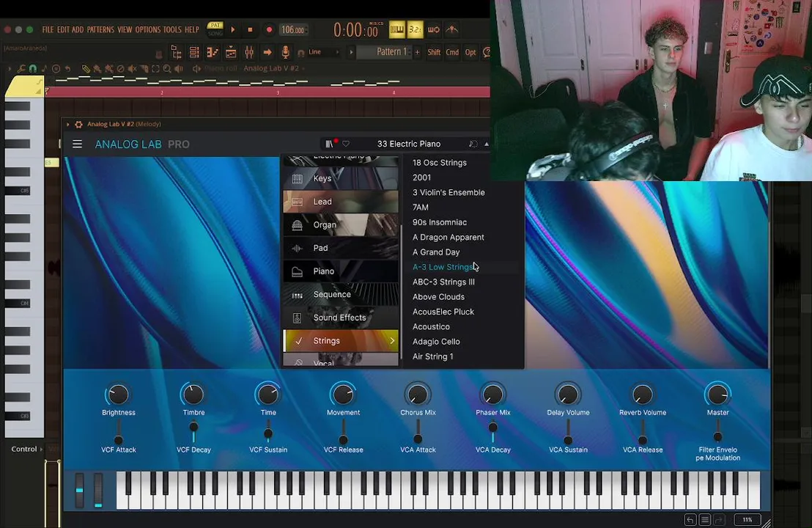The width and height of the screenshot is (812, 528).
Task: Arm the Record button
Action: click(x=269, y=30)
